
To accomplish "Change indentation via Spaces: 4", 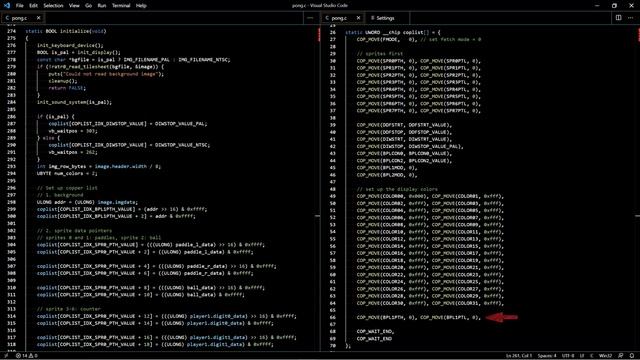I will (x=547, y=356).
